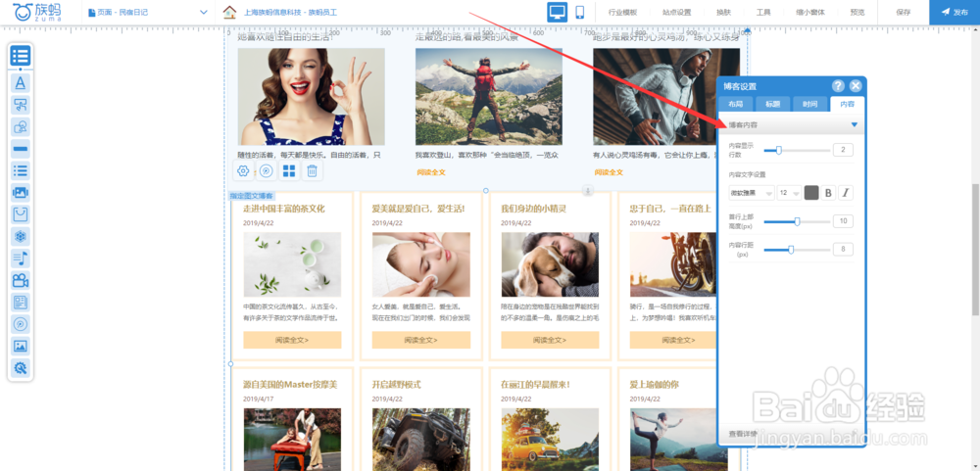Viewport: 980px width, 471px height.
Task: Open '工具' in top menu
Action: pos(763,12)
